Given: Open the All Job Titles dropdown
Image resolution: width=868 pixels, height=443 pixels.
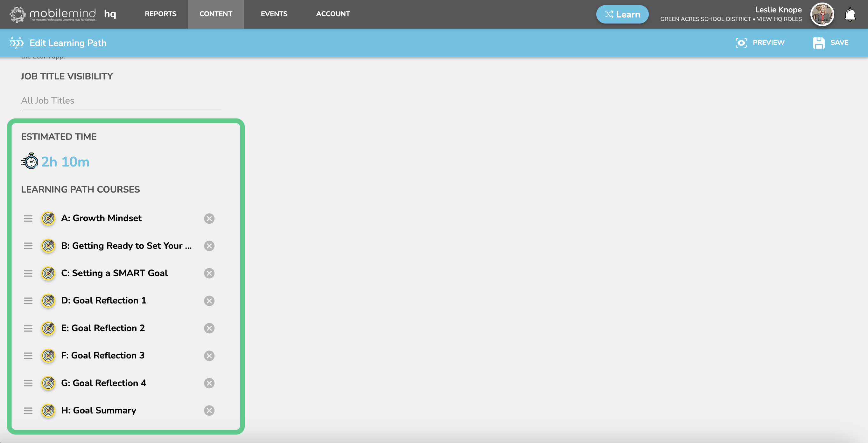Looking at the screenshot, I should pos(121,101).
